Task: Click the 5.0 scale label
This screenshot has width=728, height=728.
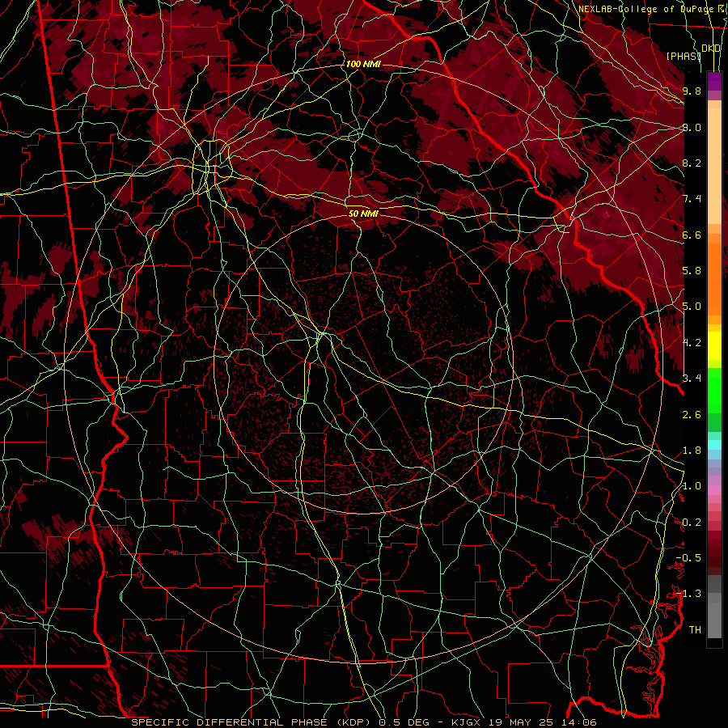Action: 692,307
